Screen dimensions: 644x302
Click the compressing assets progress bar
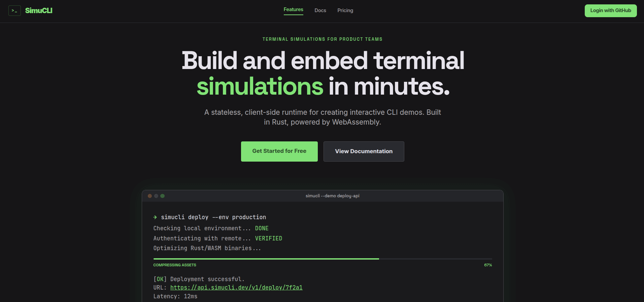(x=323, y=259)
